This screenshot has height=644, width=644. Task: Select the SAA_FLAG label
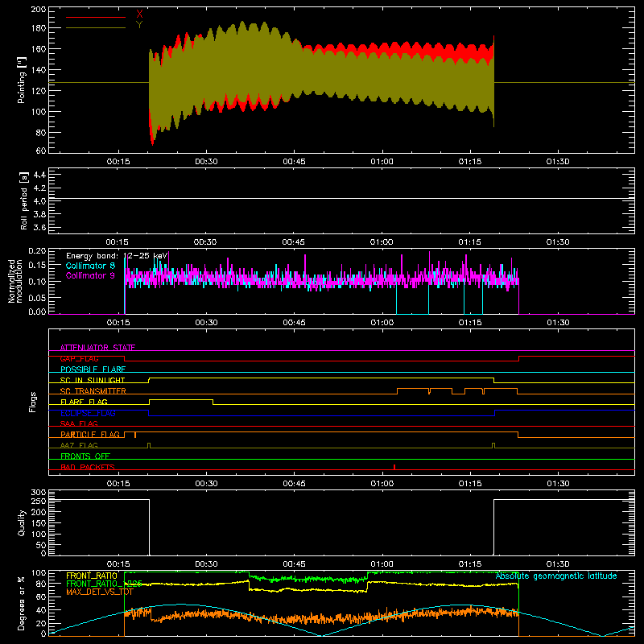coord(79,423)
